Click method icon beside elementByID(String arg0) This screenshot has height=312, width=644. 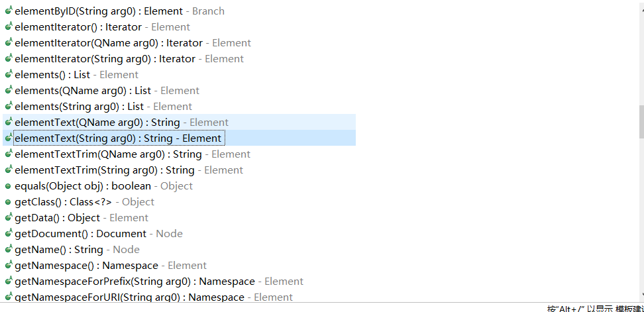click(8, 11)
